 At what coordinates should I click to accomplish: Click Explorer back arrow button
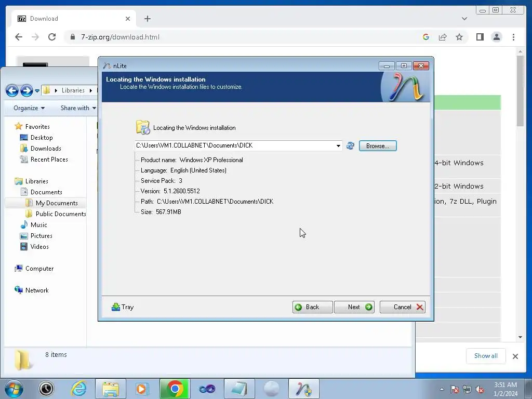[x=12, y=90]
